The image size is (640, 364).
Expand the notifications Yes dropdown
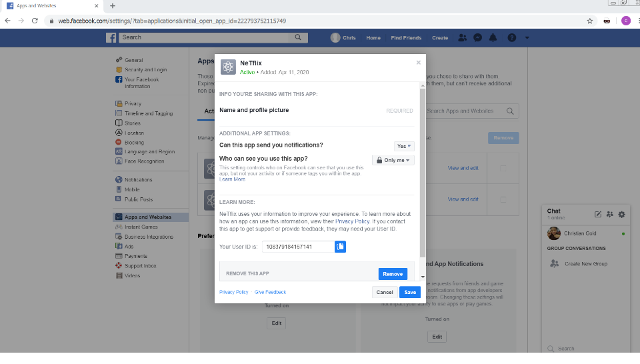(404, 146)
